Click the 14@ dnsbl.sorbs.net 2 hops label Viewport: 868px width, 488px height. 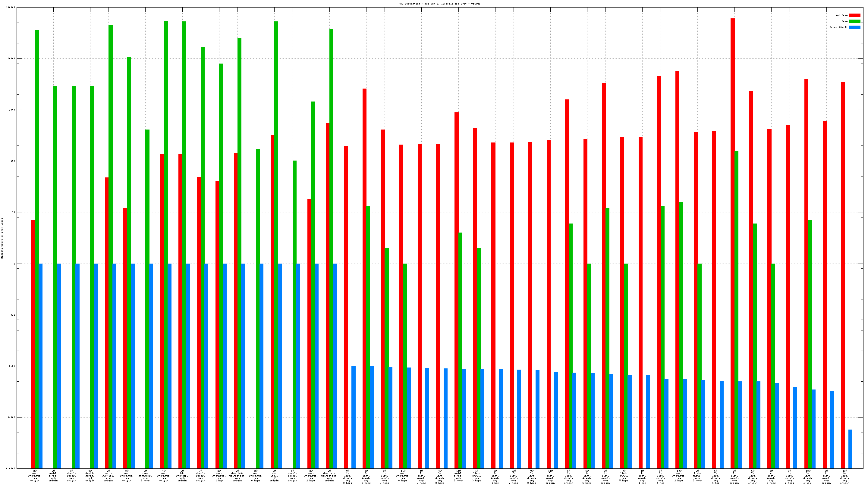click(458, 476)
